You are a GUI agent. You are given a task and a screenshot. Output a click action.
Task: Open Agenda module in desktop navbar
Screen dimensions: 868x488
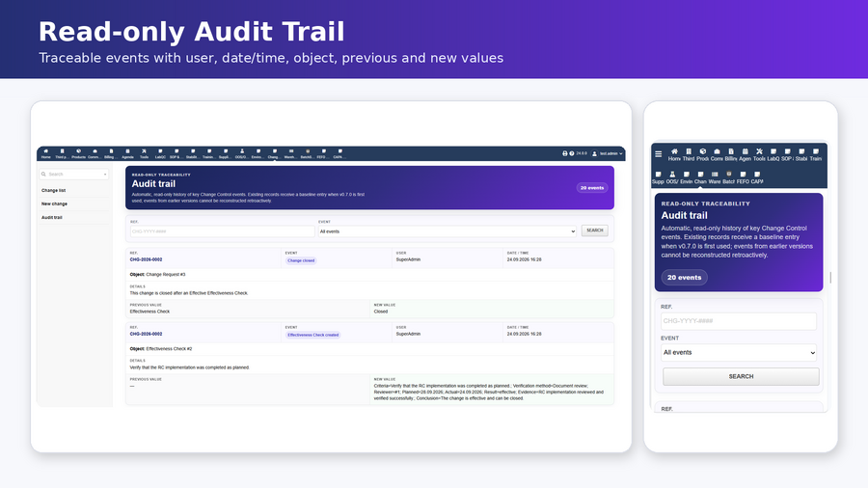(127, 153)
